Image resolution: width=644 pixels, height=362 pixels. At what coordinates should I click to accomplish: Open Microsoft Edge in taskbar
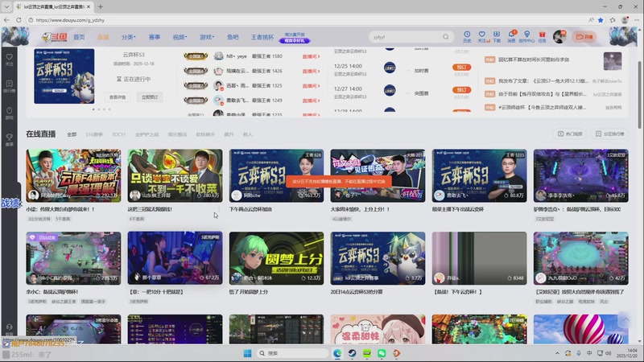tap(337, 353)
